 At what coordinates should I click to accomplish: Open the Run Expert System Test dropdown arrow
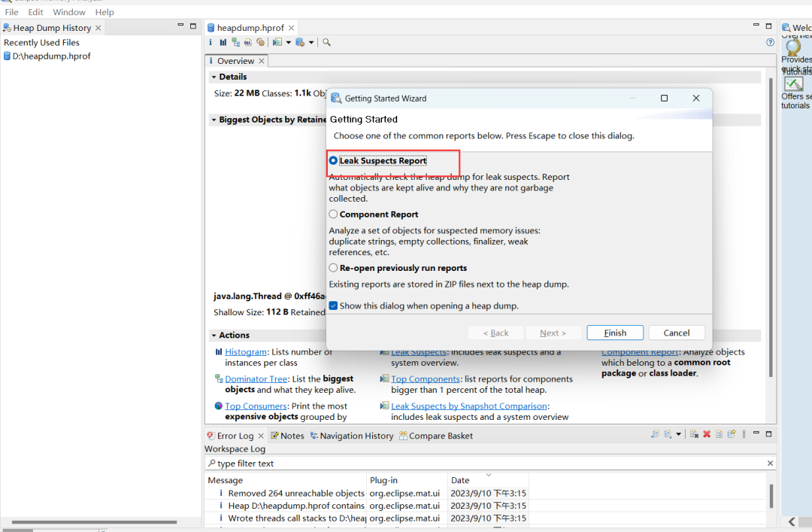click(288, 43)
